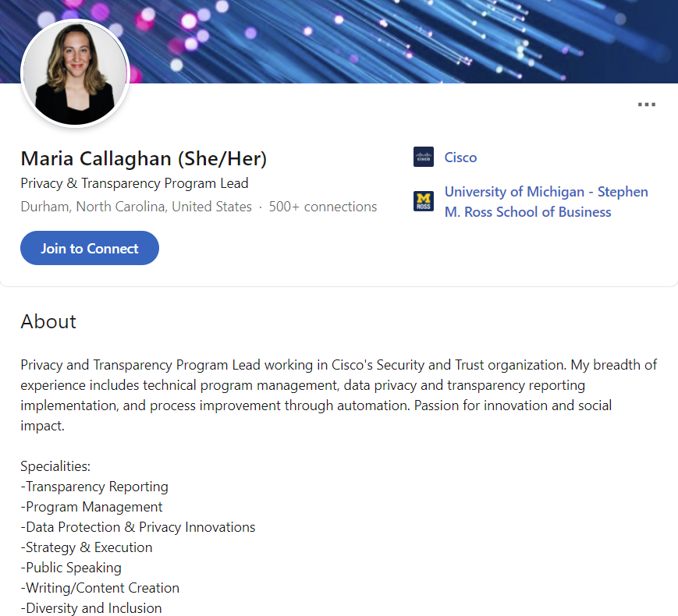Click the -Writing/Content Creation line
Viewport: 678px width, 616px height.
100,588
